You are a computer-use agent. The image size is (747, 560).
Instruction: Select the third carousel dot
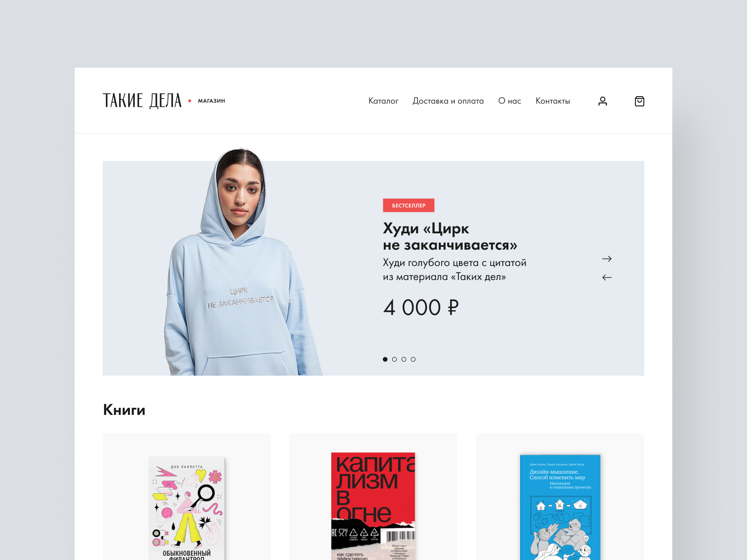404,359
